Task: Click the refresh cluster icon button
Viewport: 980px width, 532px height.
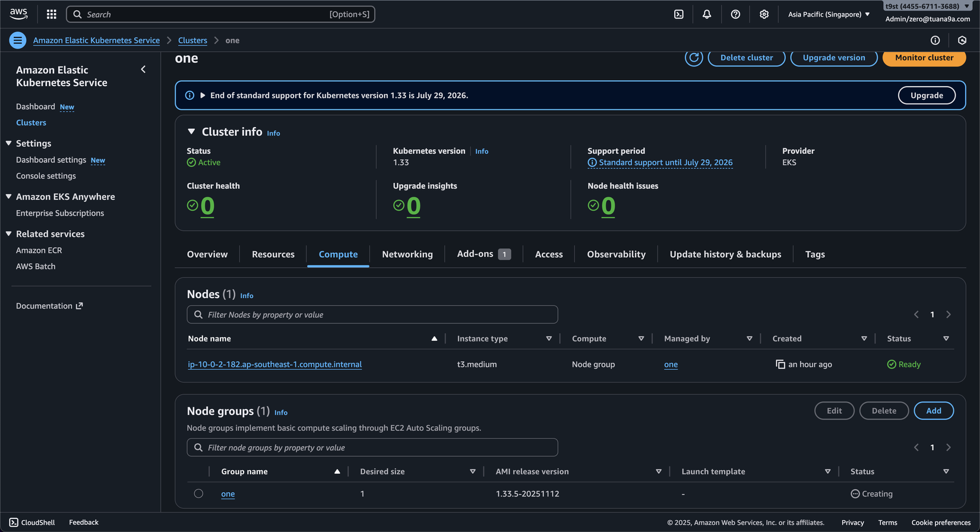Action: coord(694,58)
